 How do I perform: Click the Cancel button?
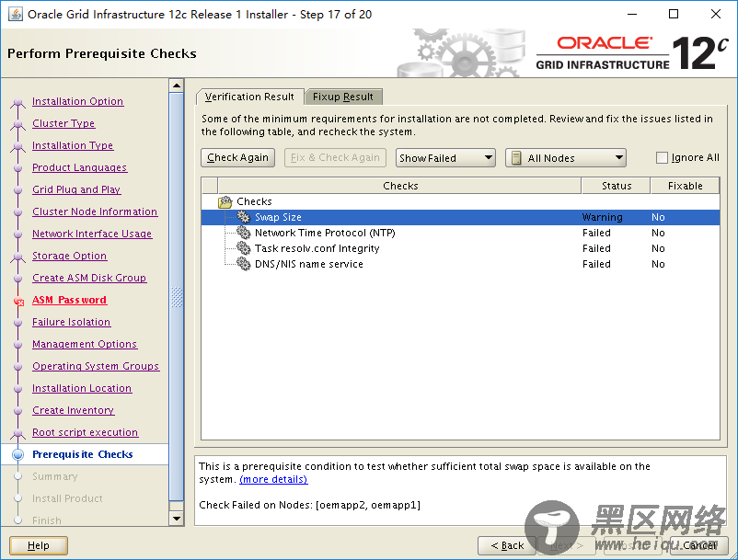tap(699, 545)
